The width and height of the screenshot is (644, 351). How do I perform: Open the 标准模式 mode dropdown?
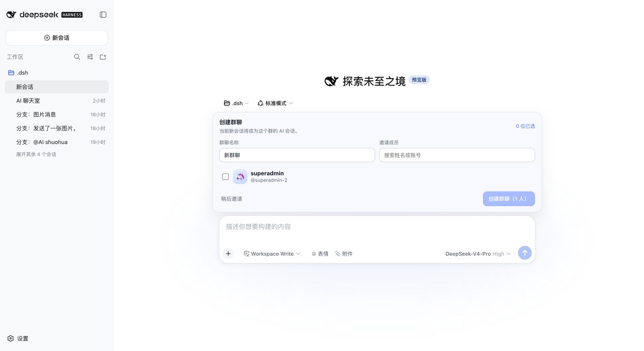pyautogui.click(x=275, y=103)
